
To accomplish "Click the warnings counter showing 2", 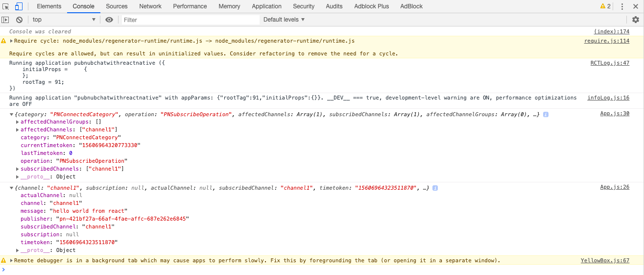I will pyautogui.click(x=605, y=6).
